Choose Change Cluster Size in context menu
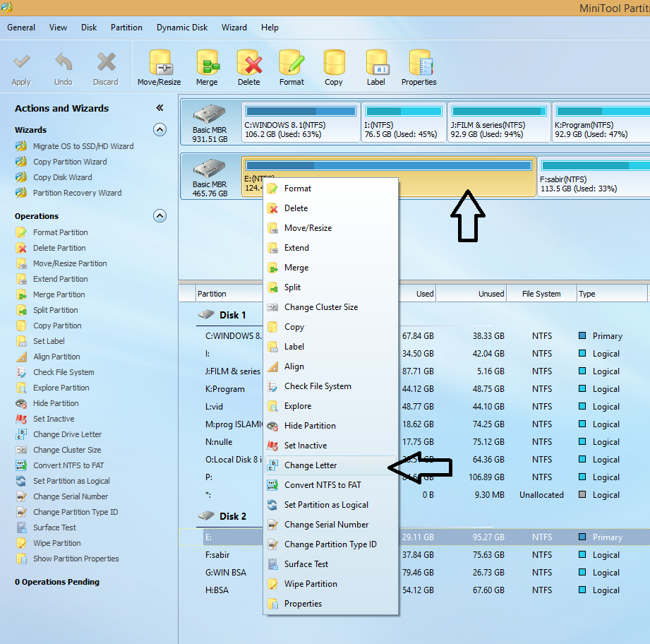650x644 pixels. point(331,307)
